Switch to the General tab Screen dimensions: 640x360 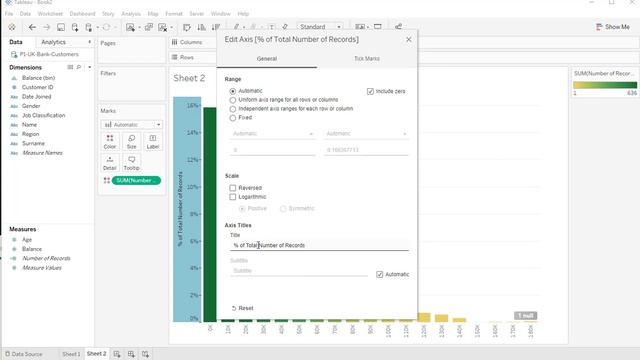pos(267,59)
